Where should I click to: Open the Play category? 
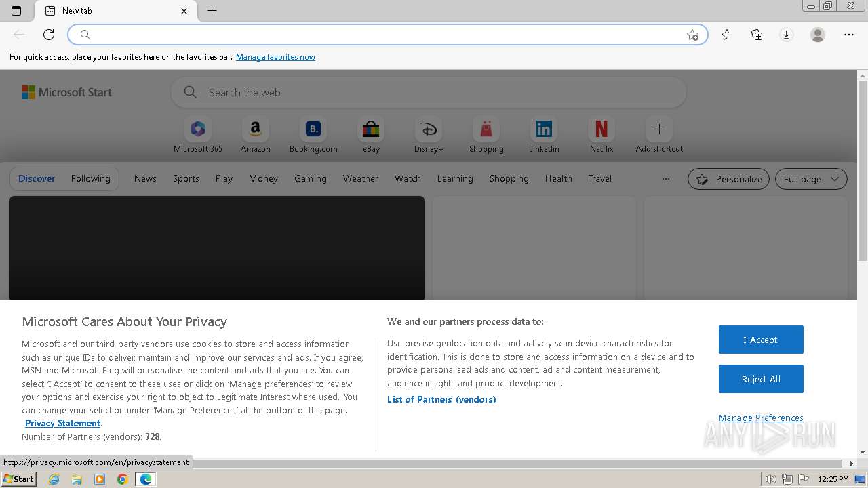224,178
